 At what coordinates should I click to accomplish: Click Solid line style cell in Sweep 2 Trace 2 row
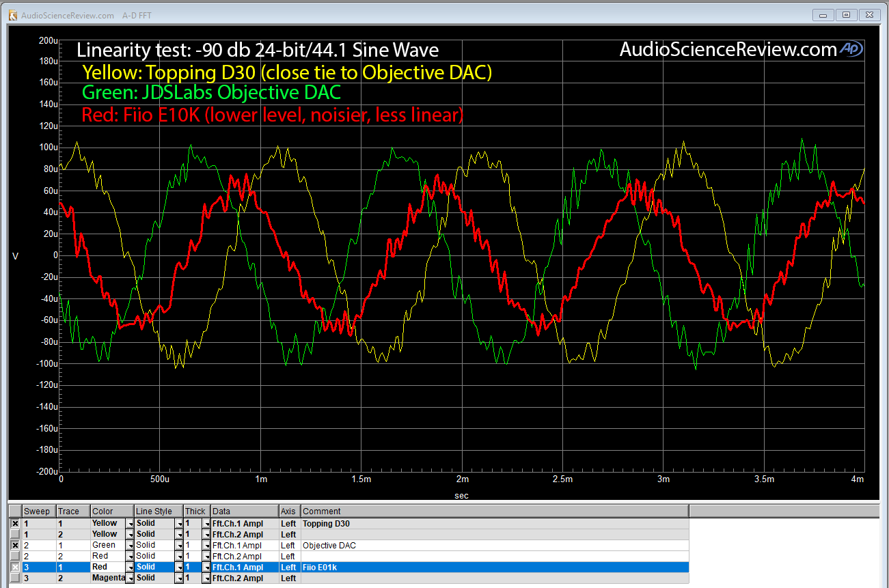pos(154,556)
